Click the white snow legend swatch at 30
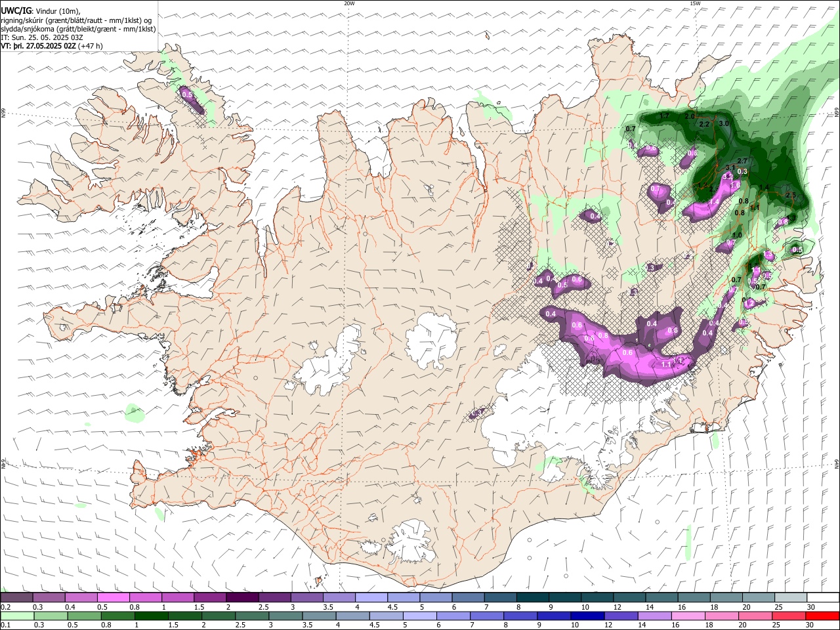Image resolution: width=840 pixels, height=630 pixels. [x=823, y=597]
